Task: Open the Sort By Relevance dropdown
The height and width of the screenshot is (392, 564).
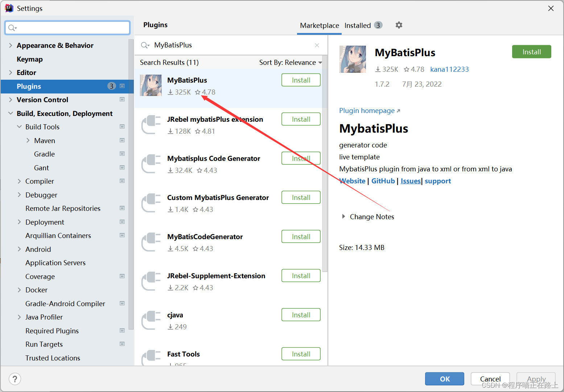Action: coord(291,63)
